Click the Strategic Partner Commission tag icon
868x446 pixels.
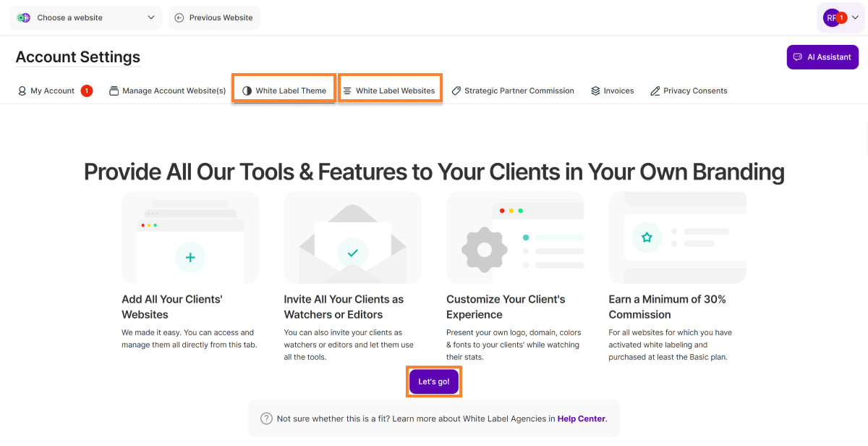[456, 91]
